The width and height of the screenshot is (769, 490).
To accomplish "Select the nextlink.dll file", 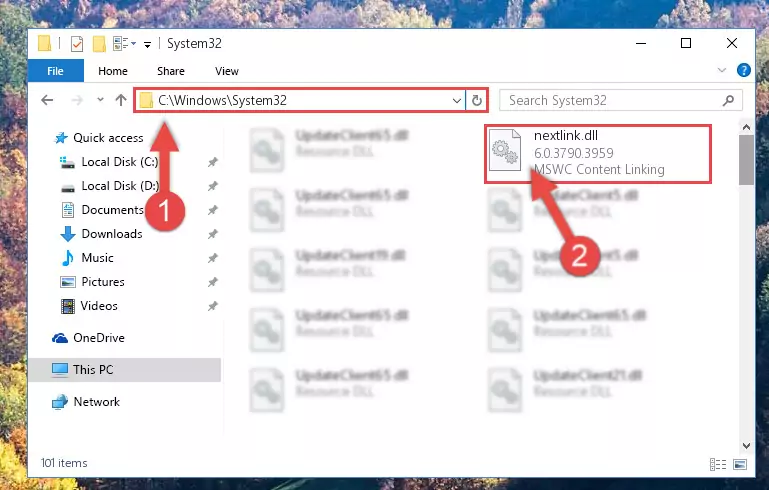I will 598,154.
